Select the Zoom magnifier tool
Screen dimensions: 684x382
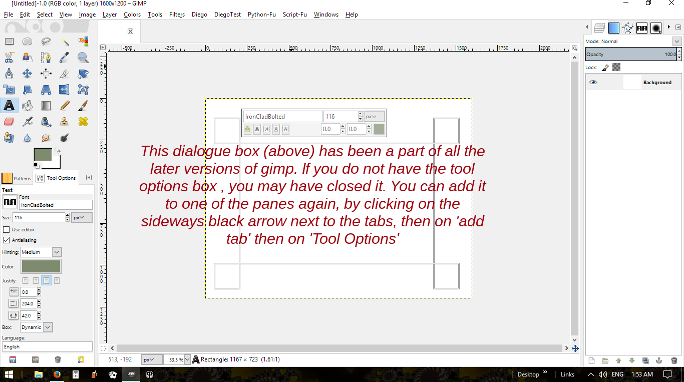point(83,58)
